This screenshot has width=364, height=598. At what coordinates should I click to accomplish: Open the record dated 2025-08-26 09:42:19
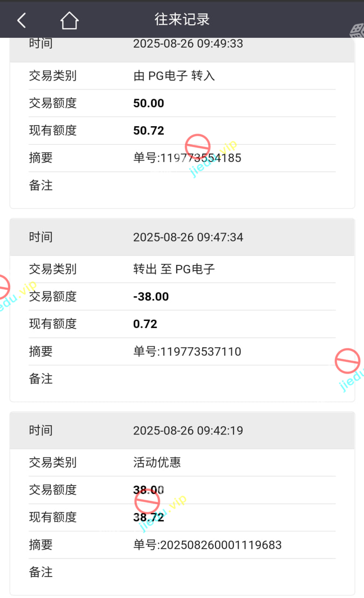pyautogui.click(x=188, y=431)
